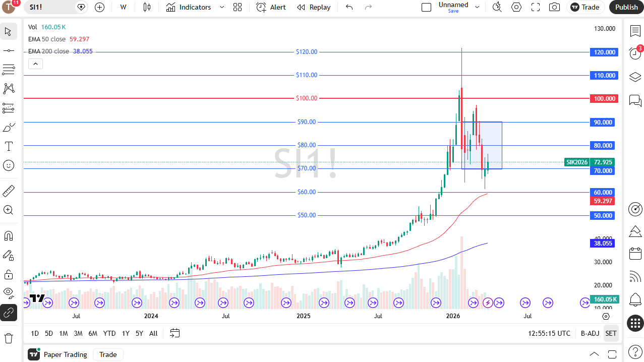644x362 pixels.
Task: Open the alerts clock panel
Action: point(635,53)
